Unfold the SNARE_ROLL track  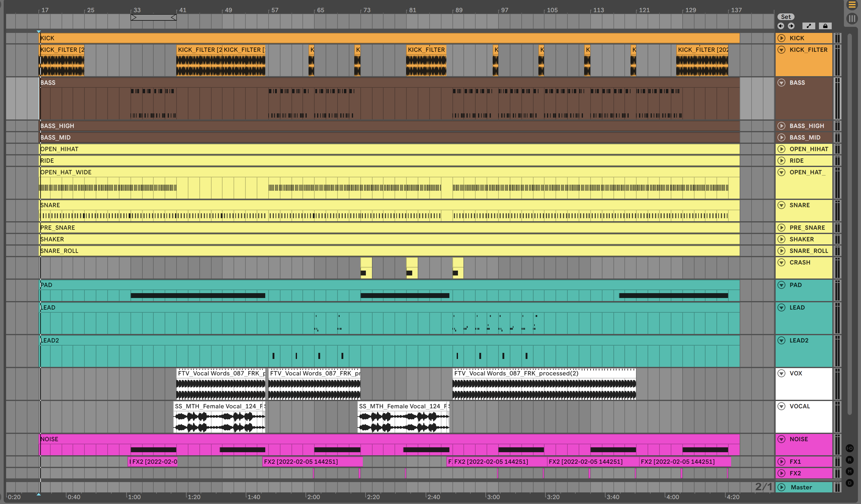[781, 251]
